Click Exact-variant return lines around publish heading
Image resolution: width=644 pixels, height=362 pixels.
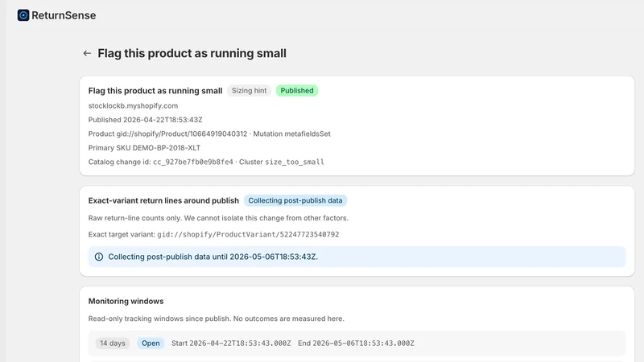[163, 200]
